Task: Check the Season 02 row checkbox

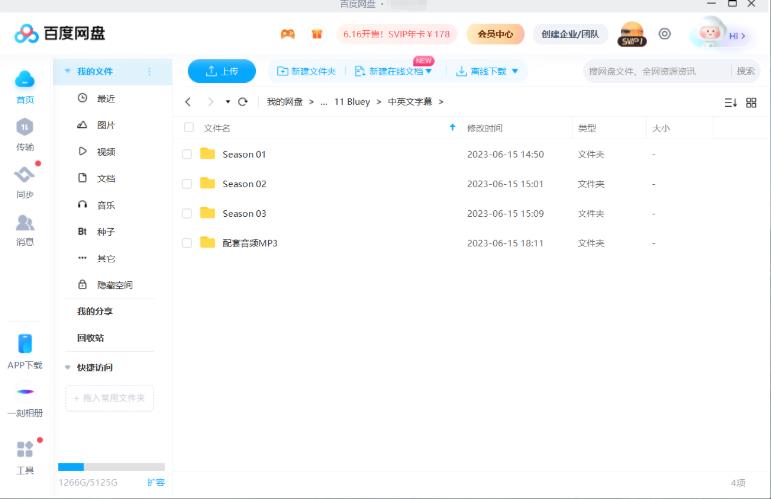Action: (x=187, y=184)
